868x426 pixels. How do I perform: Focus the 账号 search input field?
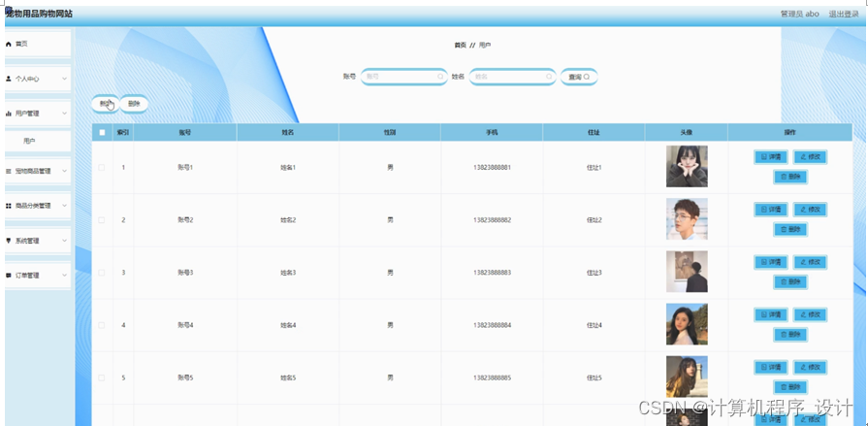[404, 77]
